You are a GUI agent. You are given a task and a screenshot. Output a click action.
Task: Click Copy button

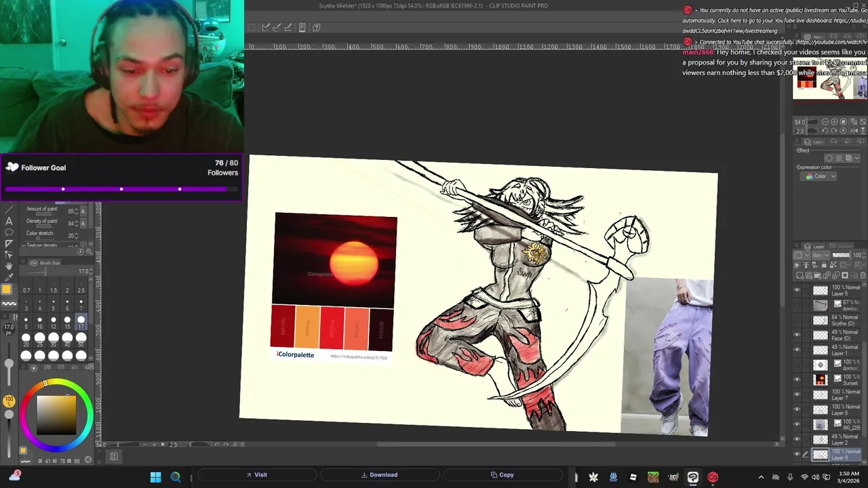(x=502, y=474)
